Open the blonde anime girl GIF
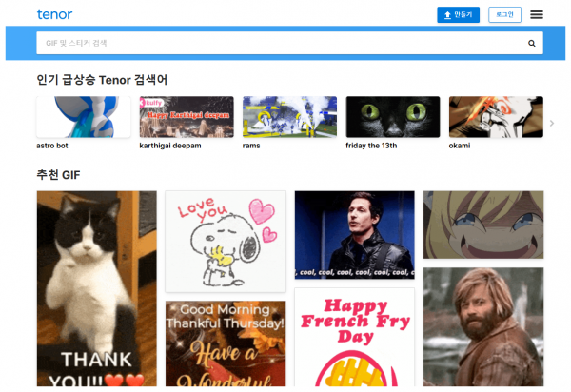The width and height of the screenshot is (571, 392). [x=483, y=225]
